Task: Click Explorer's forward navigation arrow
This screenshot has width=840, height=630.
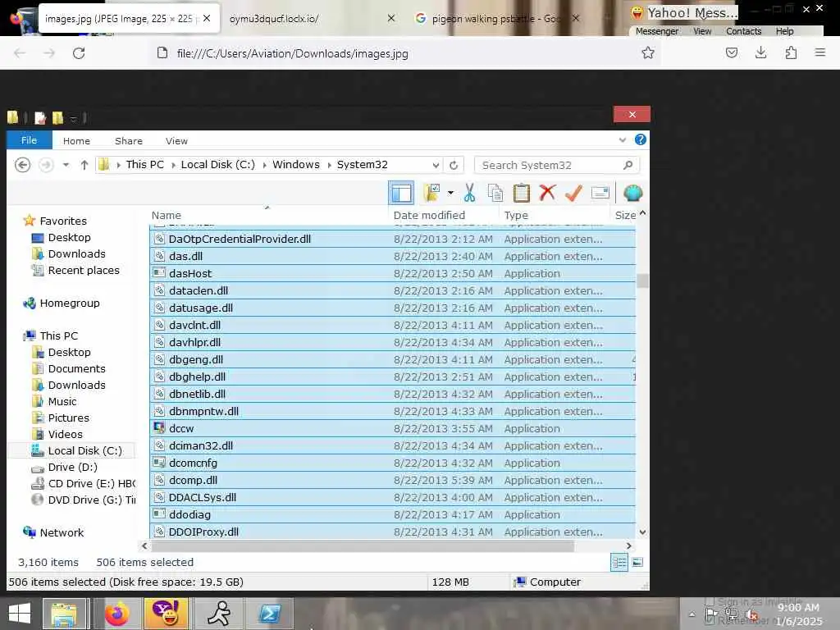Action: click(x=46, y=165)
